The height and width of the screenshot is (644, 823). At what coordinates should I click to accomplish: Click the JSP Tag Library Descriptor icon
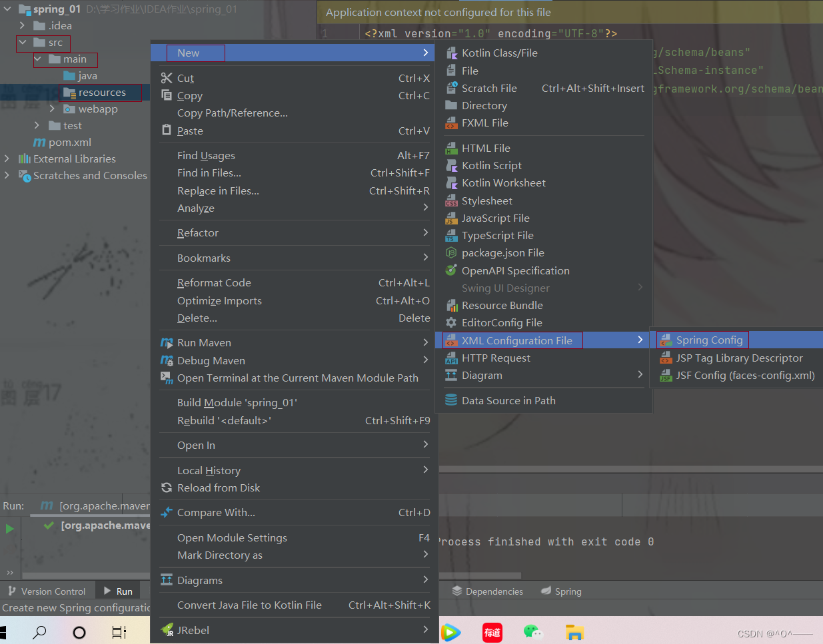(666, 358)
